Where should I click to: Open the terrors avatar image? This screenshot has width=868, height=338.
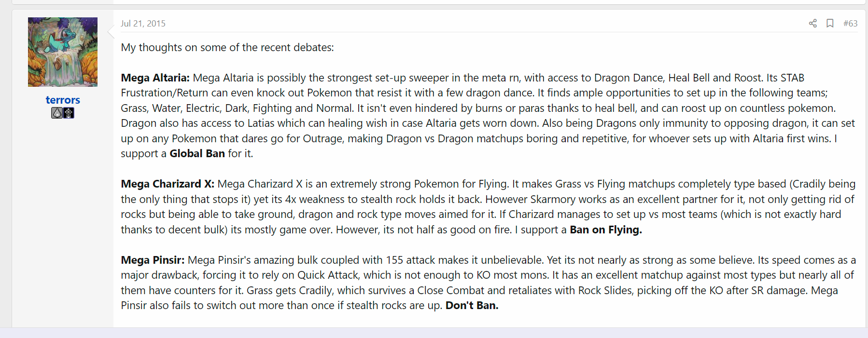pyautogui.click(x=63, y=52)
